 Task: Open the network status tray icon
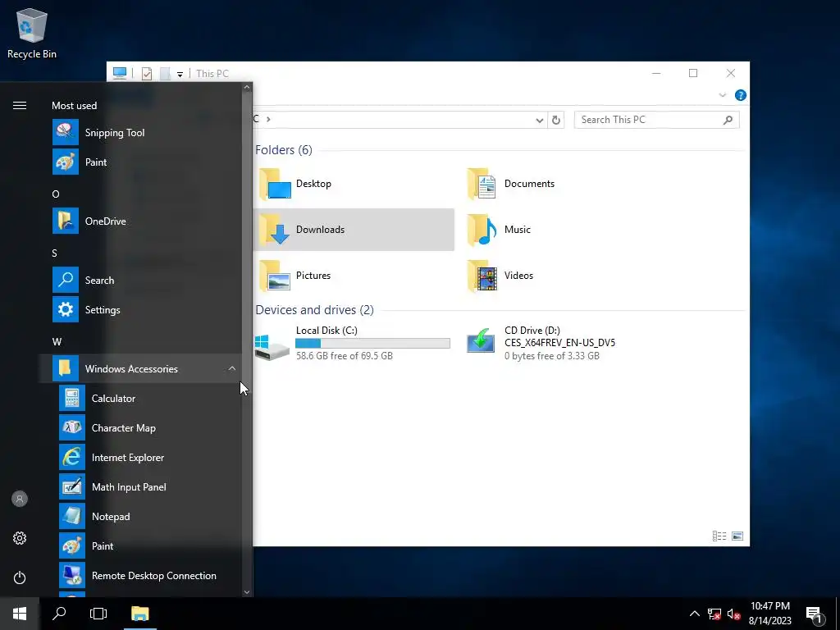click(714, 614)
